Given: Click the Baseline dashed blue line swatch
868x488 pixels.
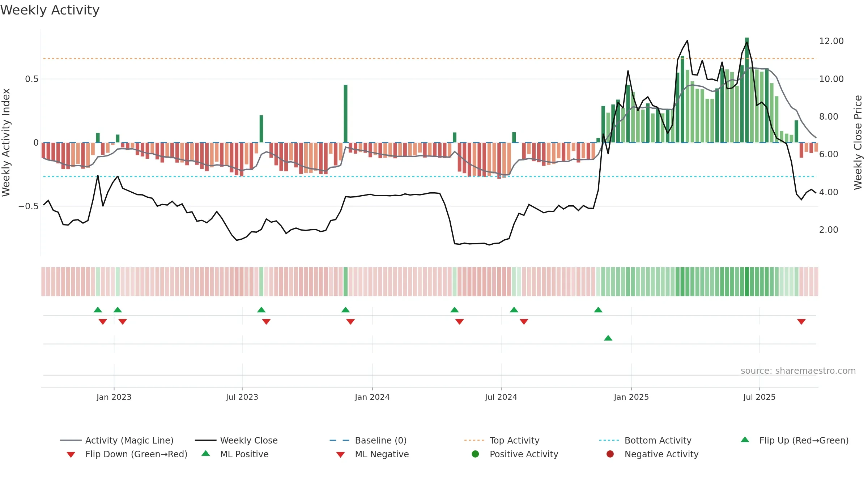Looking at the screenshot, I should point(339,440).
